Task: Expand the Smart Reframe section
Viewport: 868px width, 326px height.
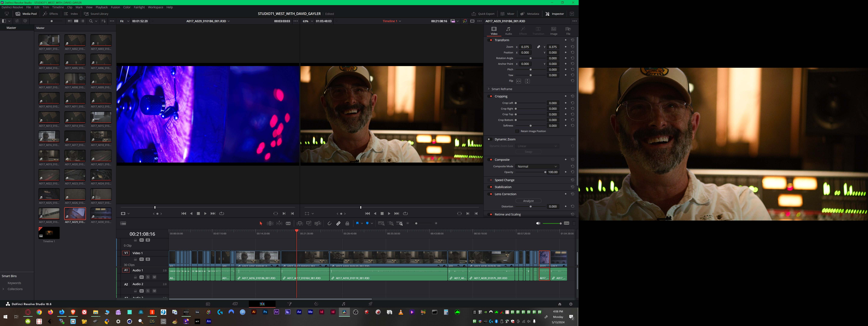Action: pos(489,89)
